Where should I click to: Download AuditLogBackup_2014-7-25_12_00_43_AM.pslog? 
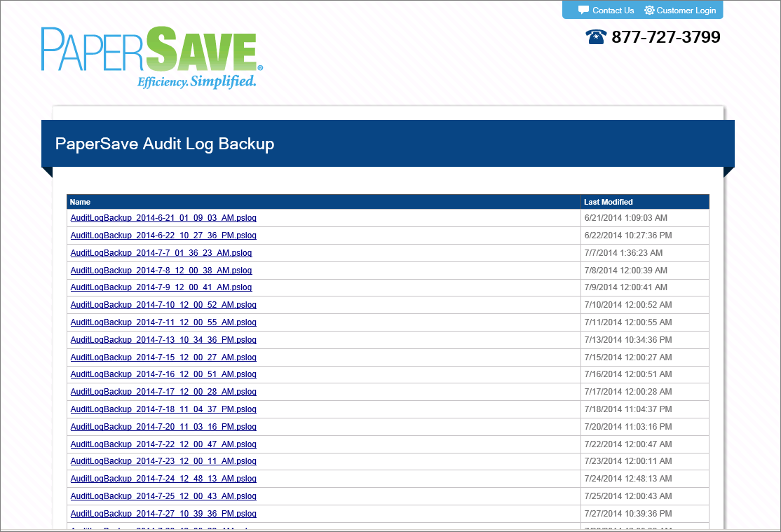[163, 496]
